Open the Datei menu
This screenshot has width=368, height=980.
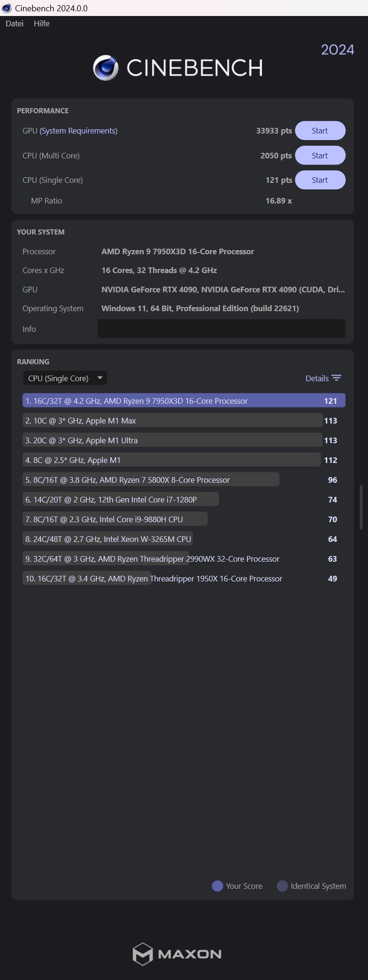pyautogui.click(x=15, y=24)
